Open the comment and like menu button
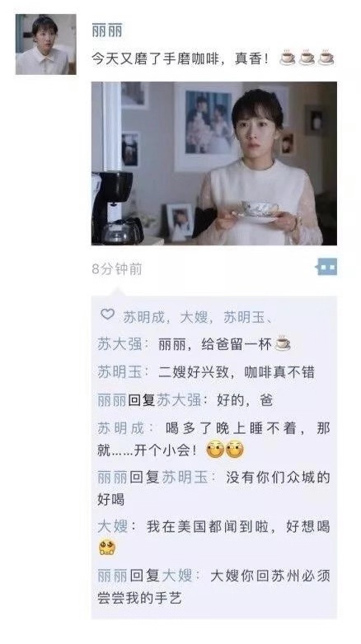This screenshot has width=361, height=644. click(326, 267)
